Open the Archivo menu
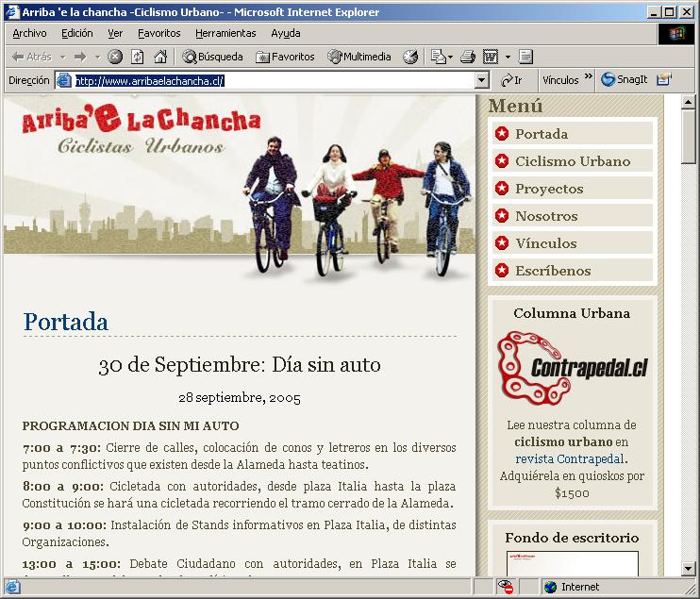This screenshot has height=599, width=700. coord(29,33)
